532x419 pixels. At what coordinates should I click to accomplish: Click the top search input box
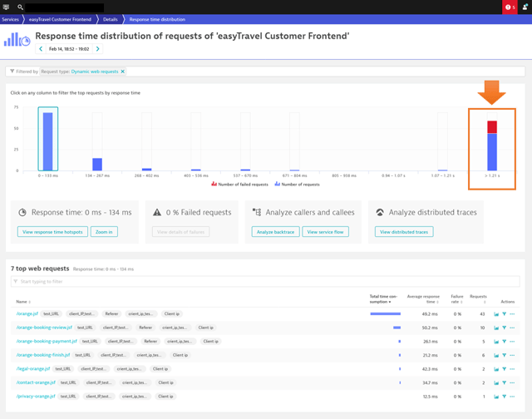(65, 7)
